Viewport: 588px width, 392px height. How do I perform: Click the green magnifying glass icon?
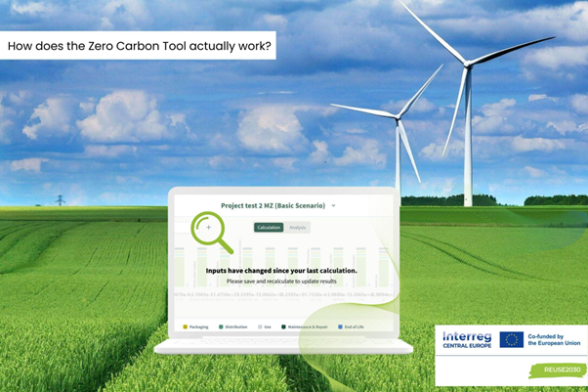[212, 232]
